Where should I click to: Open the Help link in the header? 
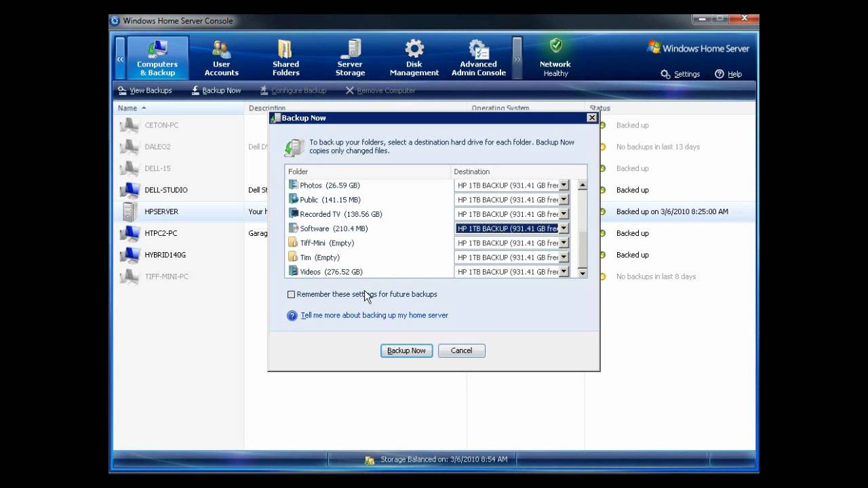[728, 74]
